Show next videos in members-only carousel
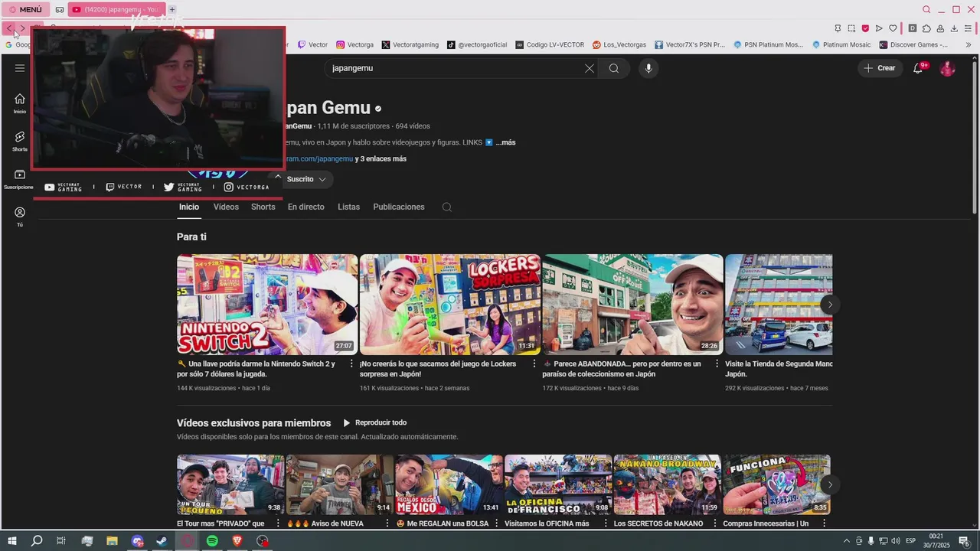 click(x=829, y=484)
